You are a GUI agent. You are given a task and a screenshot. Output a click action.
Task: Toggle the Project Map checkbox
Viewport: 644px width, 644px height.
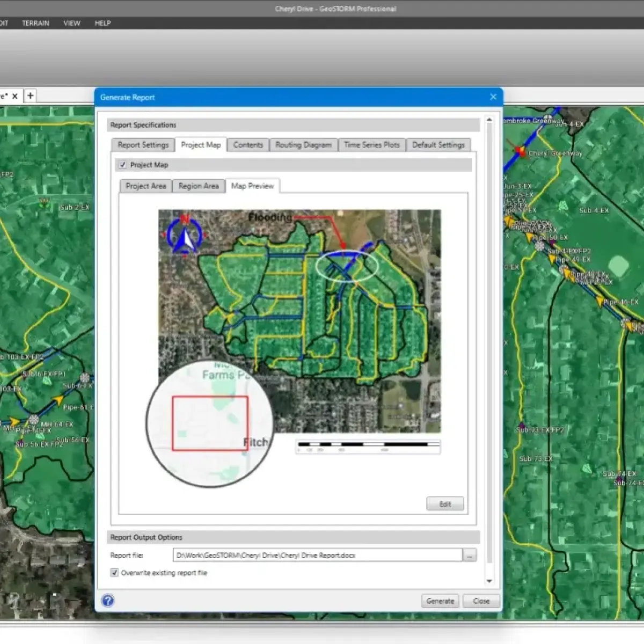(x=122, y=165)
